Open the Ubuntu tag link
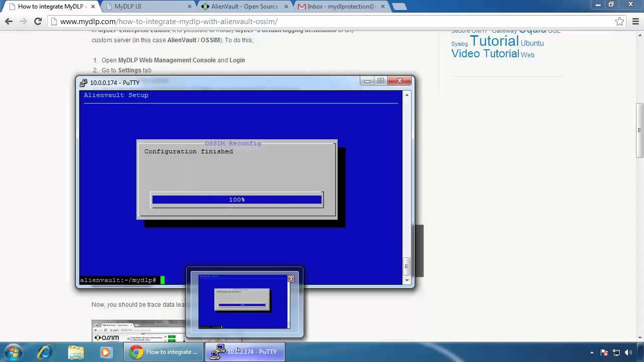This screenshot has height=362, width=644. point(532,43)
